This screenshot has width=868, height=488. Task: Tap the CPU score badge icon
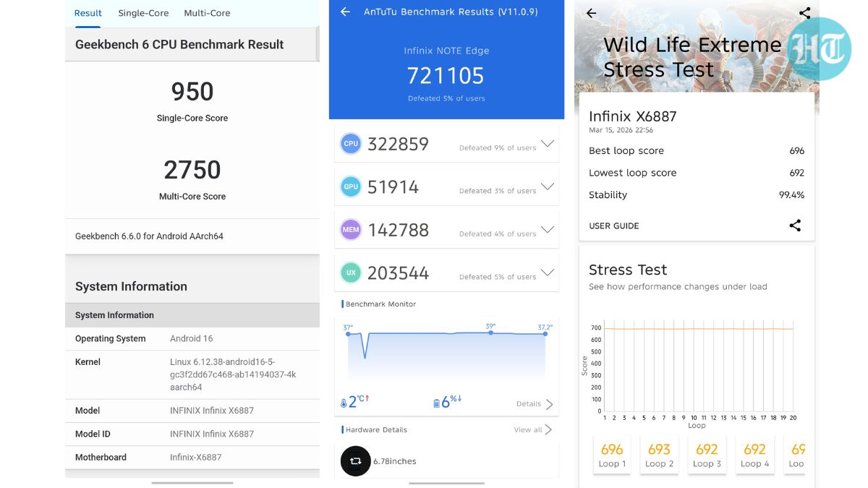pyautogui.click(x=351, y=144)
